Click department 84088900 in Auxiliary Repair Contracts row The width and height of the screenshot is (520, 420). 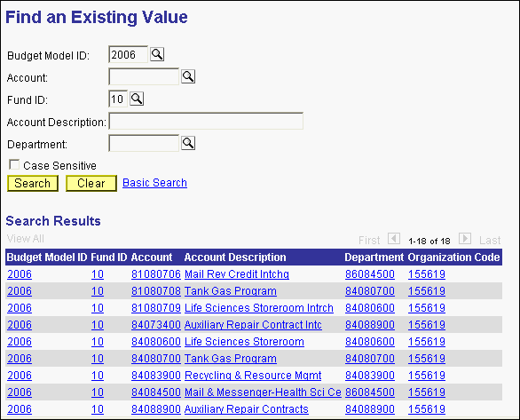[370, 409]
